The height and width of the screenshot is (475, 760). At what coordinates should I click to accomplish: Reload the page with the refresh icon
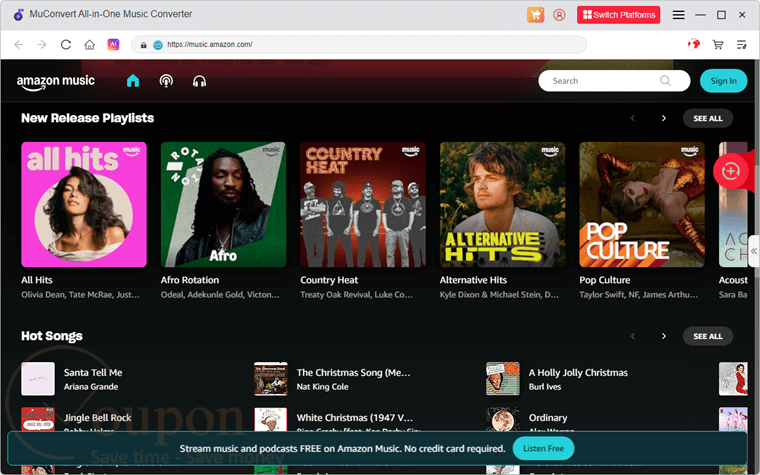(x=66, y=45)
